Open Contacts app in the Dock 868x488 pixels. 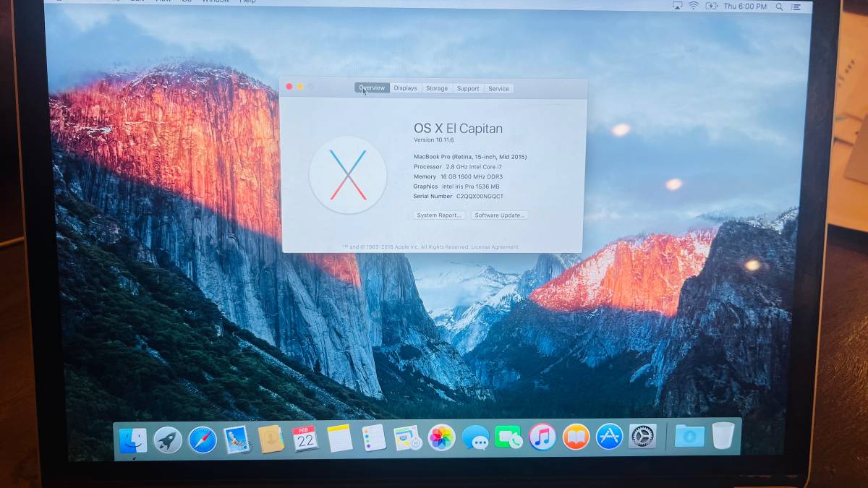pyautogui.click(x=271, y=439)
